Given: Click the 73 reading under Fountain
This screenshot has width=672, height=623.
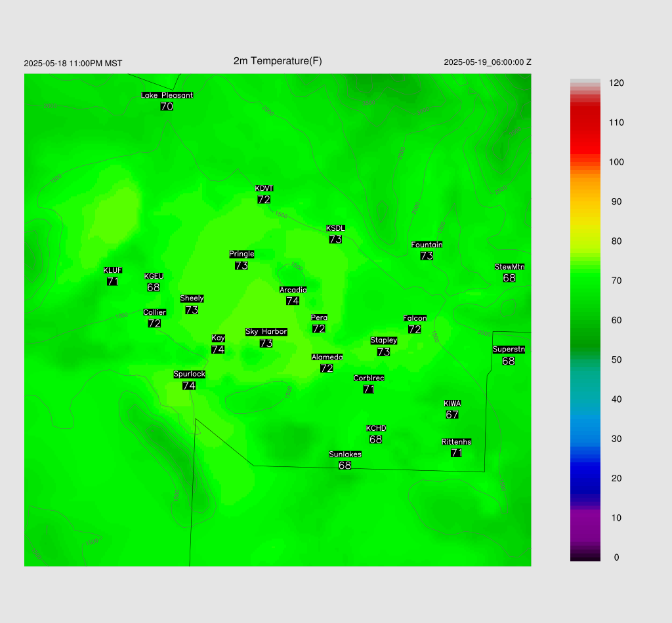Looking at the screenshot, I should tap(427, 256).
